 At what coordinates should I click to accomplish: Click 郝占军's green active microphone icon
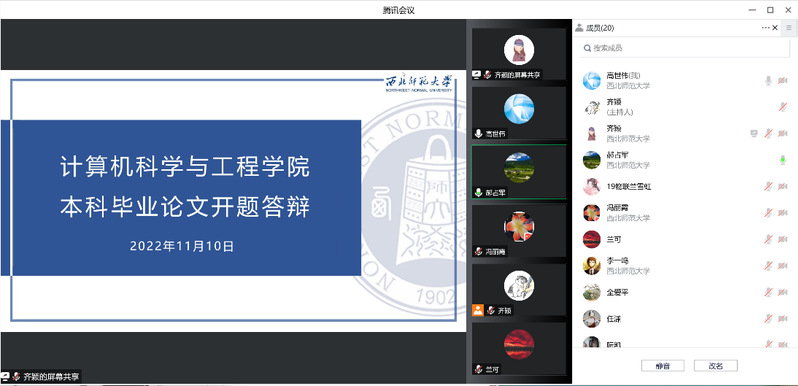pos(783,160)
